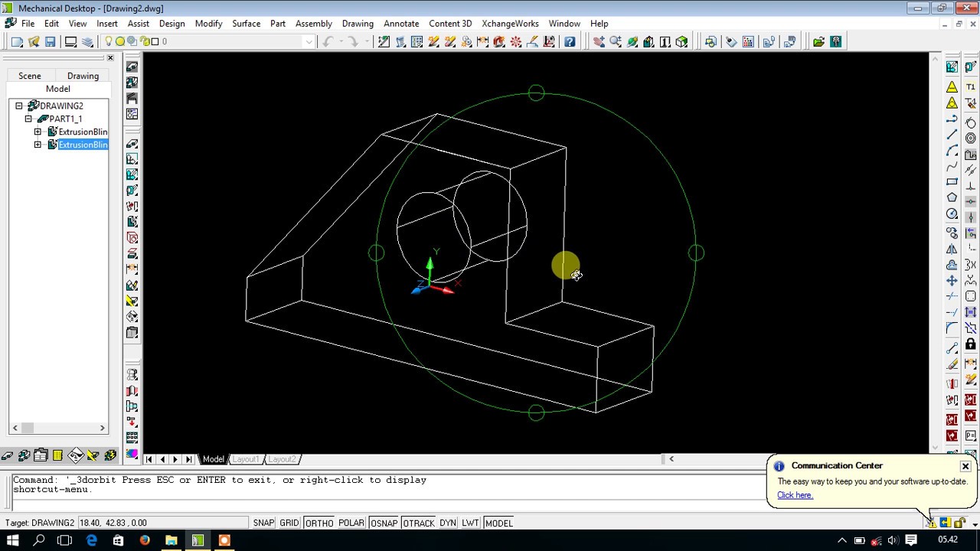
Task: Toggle GRID display in status bar
Action: (x=289, y=523)
